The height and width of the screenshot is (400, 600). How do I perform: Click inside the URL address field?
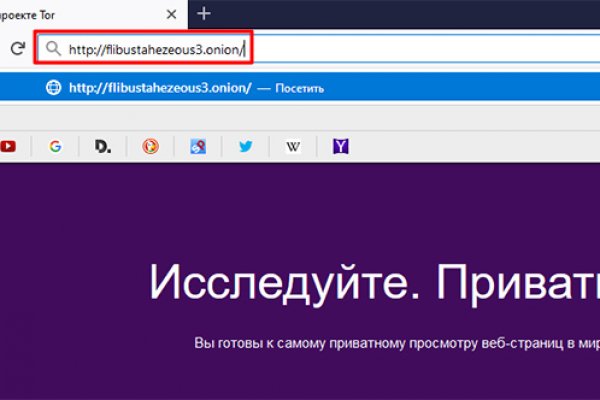400,47
